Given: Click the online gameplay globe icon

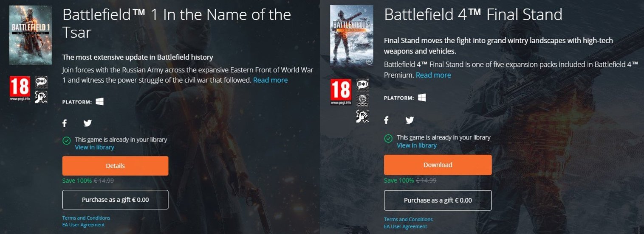Looking at the screenshot, I should coord(362,100).
